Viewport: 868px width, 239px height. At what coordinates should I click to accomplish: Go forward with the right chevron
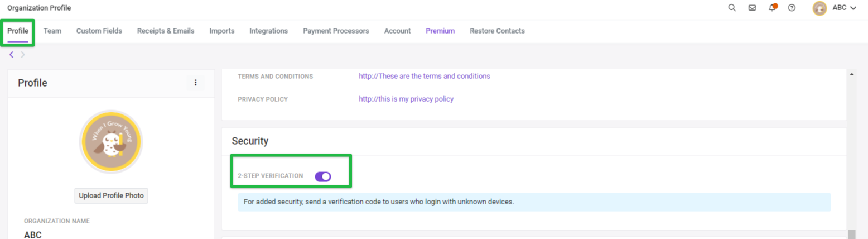[23, 54]
